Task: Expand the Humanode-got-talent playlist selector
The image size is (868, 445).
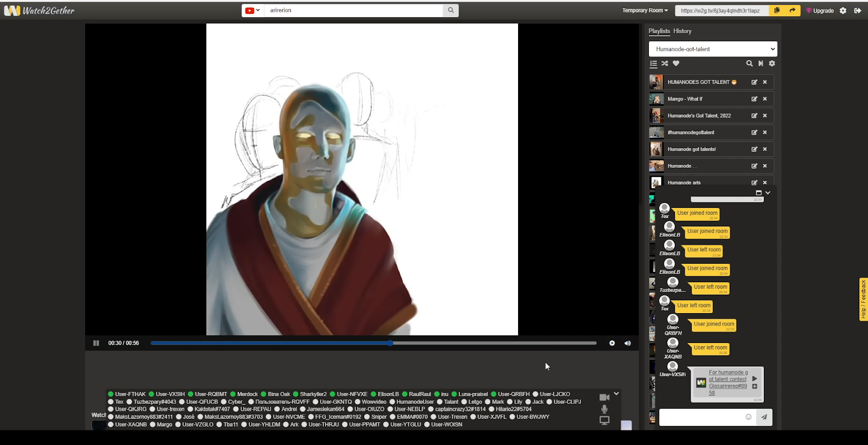Action: (x=713, y=49)
